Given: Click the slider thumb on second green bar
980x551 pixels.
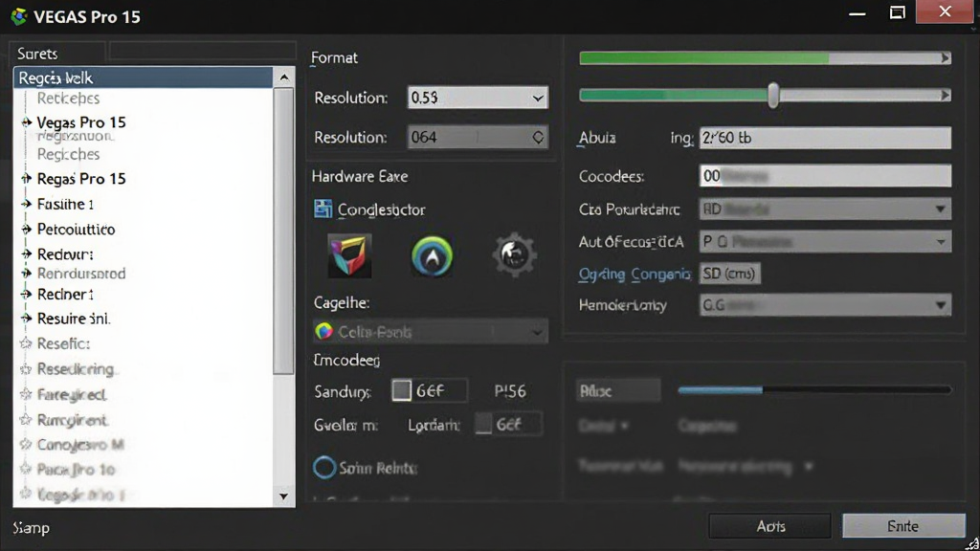Looking at the screenshot, I should coord(773,95).
